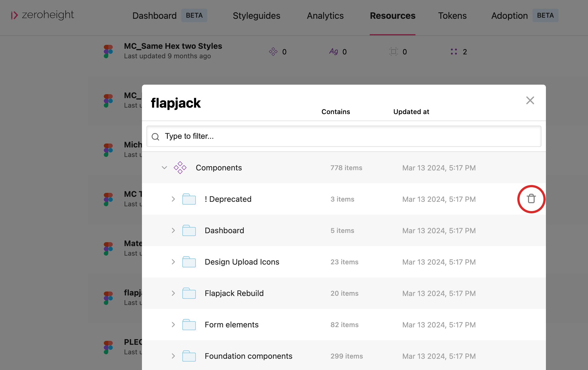This screenshot has width=588, height=370.
Task: Click the trash icon for Deprecated folder
Action: tap(531, 199)
